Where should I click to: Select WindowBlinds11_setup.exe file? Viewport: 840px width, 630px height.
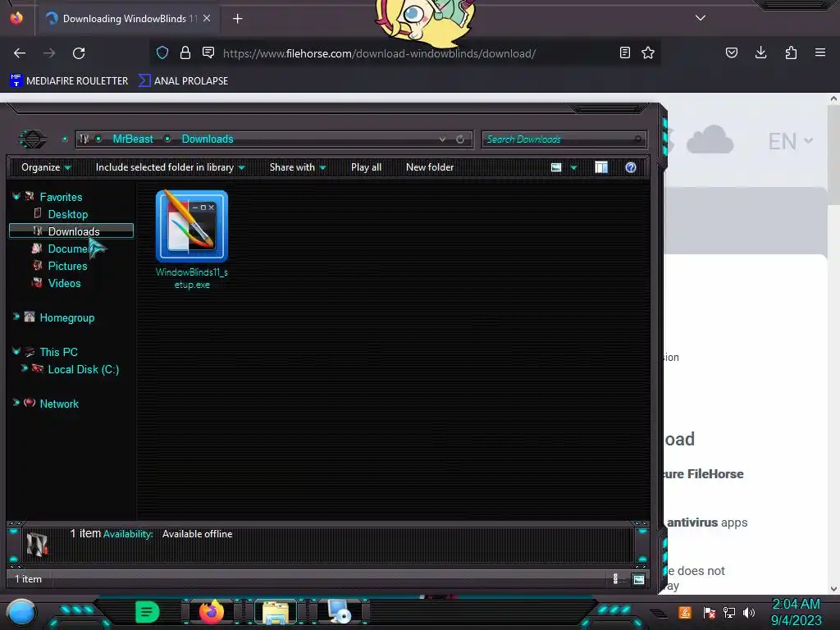(x=192, y=240)
